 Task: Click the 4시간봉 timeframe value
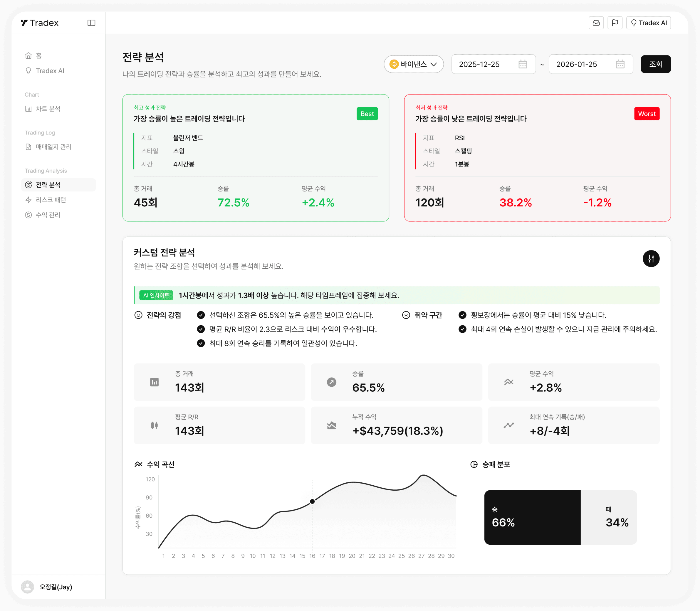pos(184,164)
